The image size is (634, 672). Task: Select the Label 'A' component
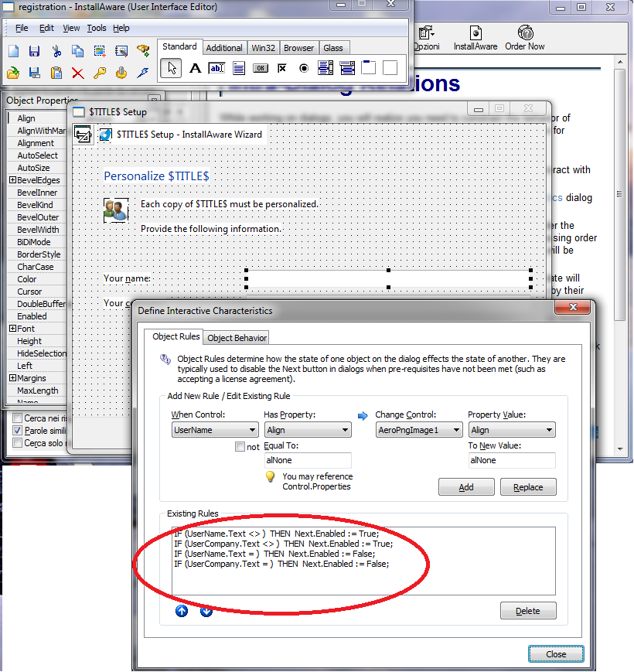click(196, 68)
